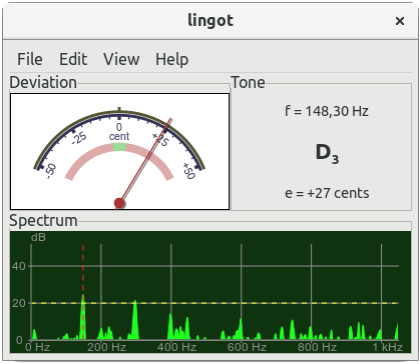This screenshot has width=420, height=364.
Task: Click the 40 dB axis label
Action: pos(19,266)
